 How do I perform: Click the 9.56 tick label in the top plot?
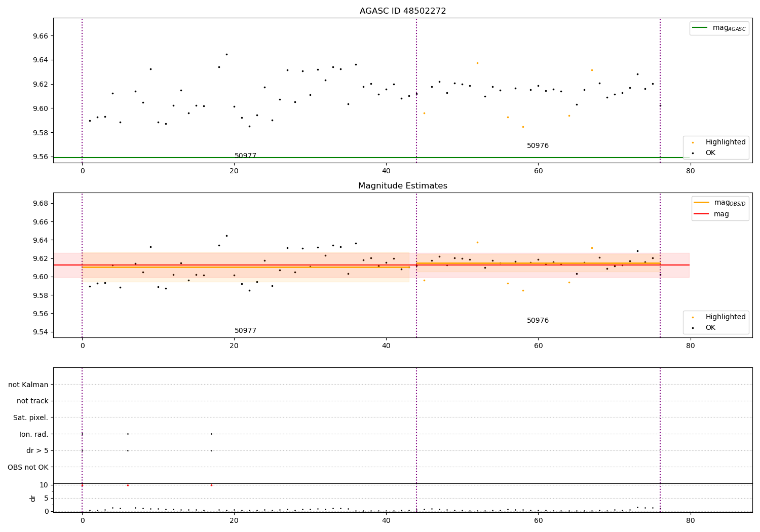coord(41,157)
